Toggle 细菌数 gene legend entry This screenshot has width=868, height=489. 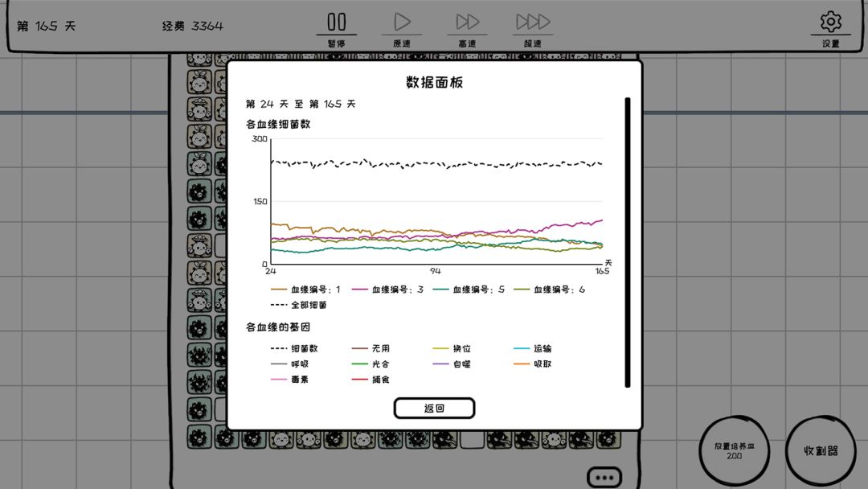(x=294, y=348)
